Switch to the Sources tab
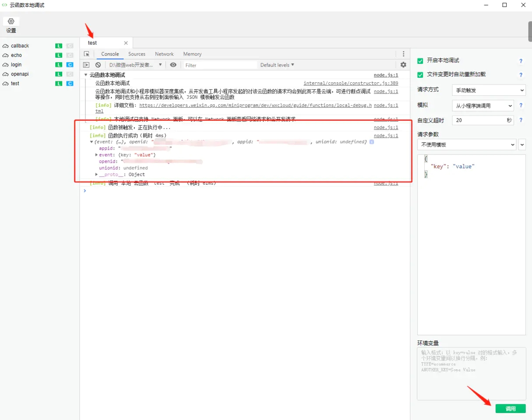 [x=137, y=54]
